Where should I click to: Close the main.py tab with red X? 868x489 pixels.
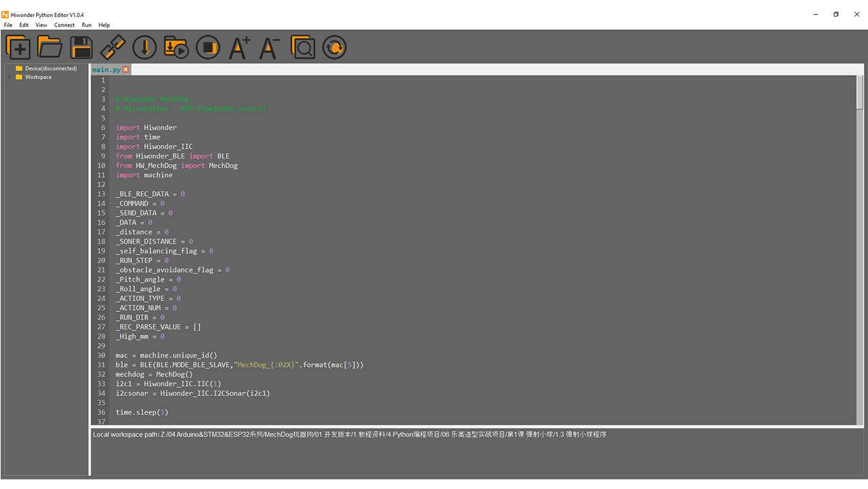click(x=126, y=70)
